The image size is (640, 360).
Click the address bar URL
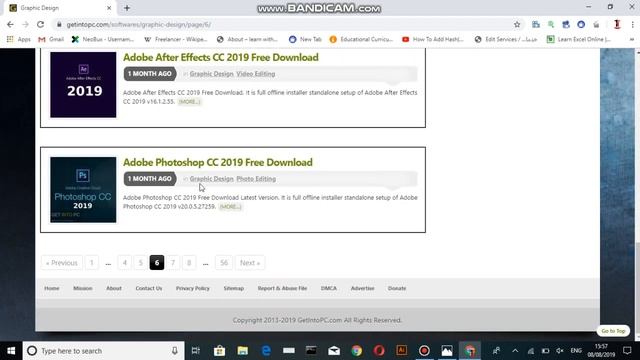(x=139, y=24)
